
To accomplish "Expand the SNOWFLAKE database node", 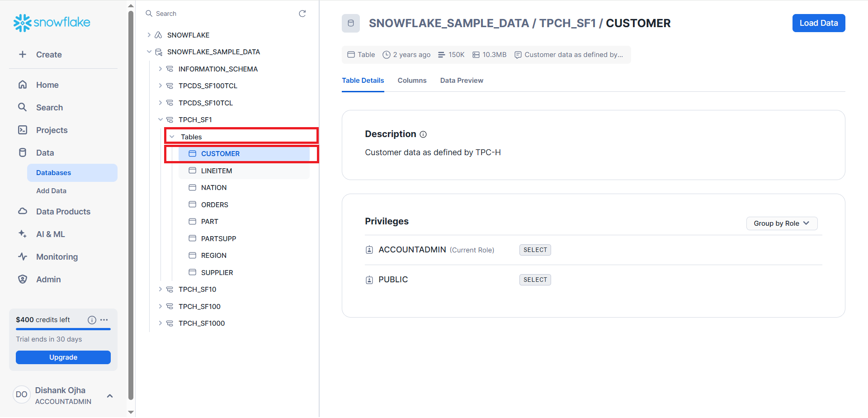I will click(x=149, y=35).
